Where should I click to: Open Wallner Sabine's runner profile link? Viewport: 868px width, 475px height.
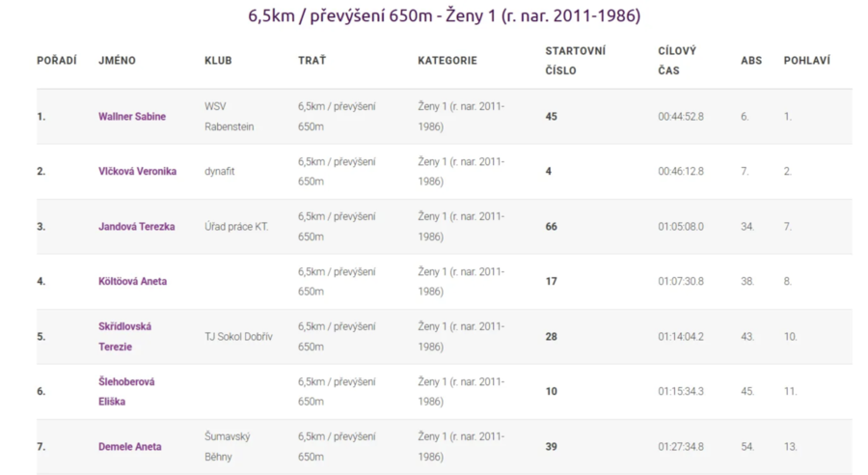132,117
